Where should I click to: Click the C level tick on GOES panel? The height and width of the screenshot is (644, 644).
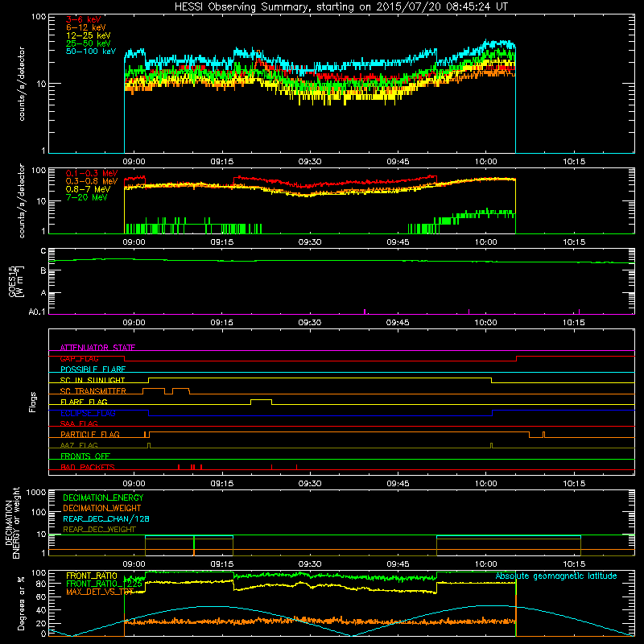[x=43, y=250]
